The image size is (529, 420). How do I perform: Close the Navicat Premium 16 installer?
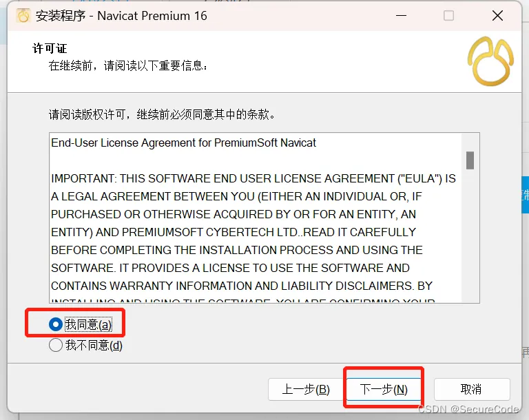(x=497, y=16)
